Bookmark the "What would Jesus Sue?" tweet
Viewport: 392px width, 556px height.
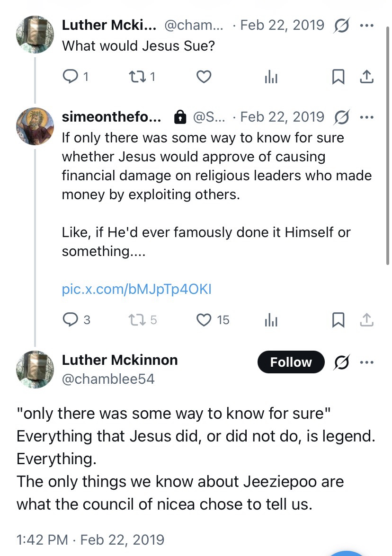coord(338,77)
